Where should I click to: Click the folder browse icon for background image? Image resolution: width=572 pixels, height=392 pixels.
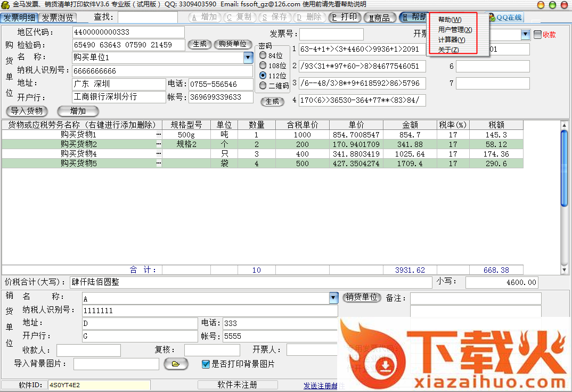[x=176, y=364]
